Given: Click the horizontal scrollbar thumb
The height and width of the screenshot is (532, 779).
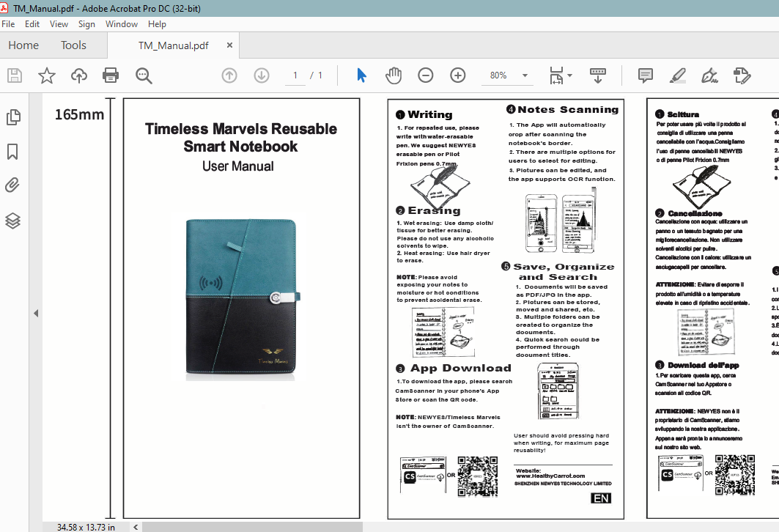Looking at the screenshot, I should (x=252, y=527).
